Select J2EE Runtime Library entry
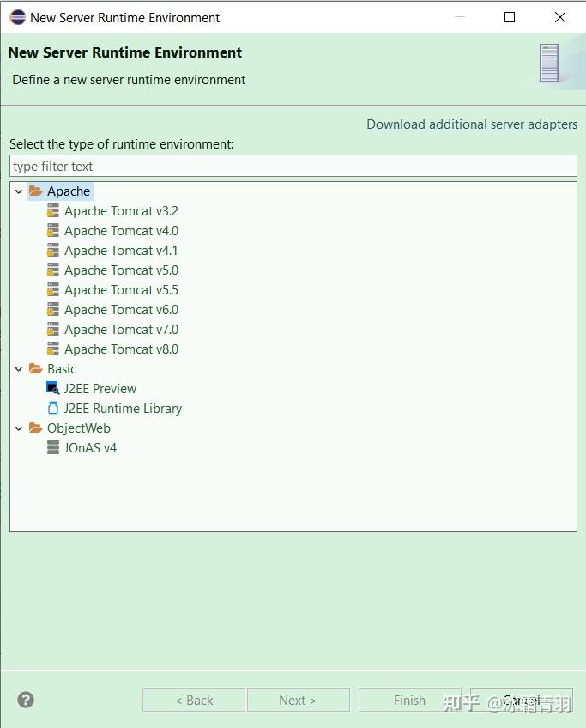This screenshot has width=586, height=728. point(123,408)
